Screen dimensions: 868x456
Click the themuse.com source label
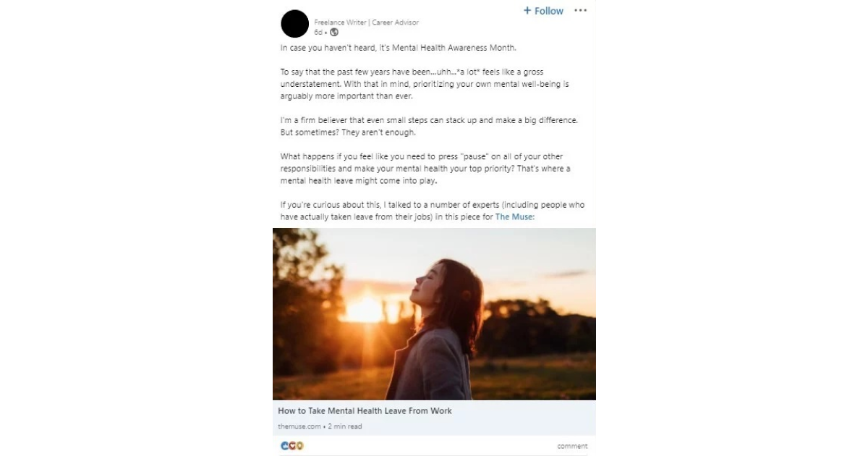tap(299, 426)
